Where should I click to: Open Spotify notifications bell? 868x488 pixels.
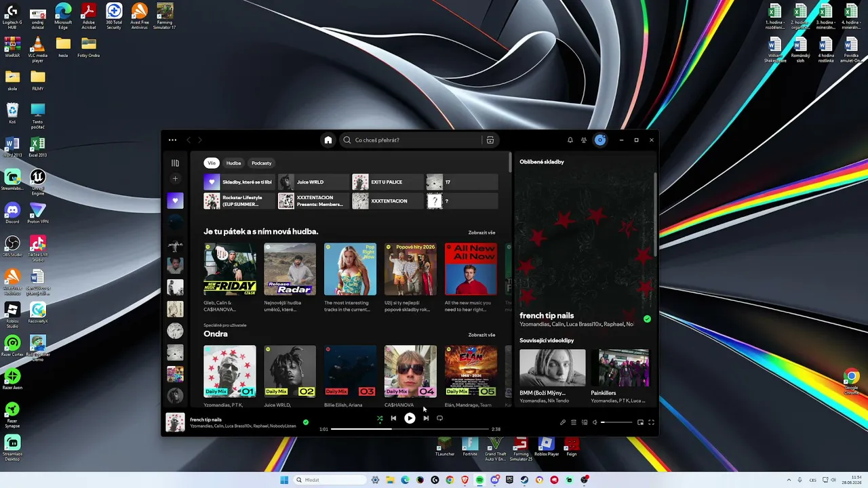point(570,140)
